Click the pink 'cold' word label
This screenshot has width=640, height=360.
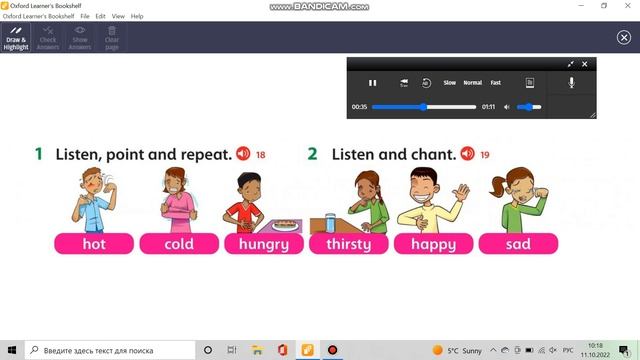coord(179,244)
